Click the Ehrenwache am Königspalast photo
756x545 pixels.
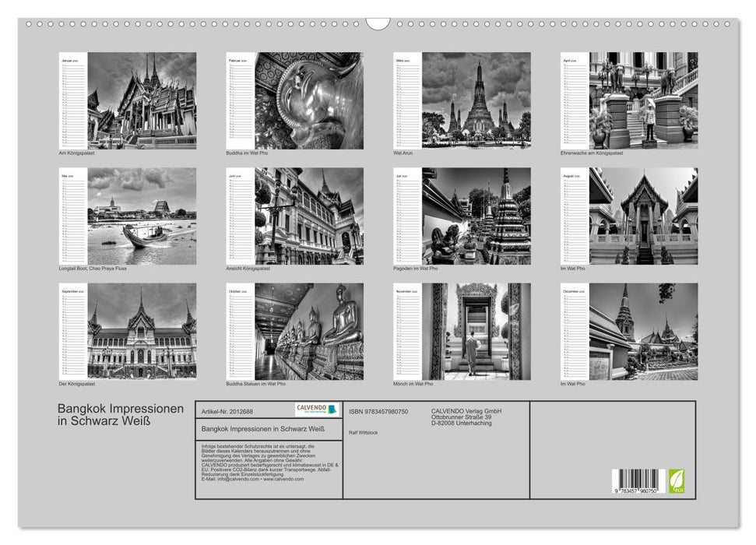(646, 101)
